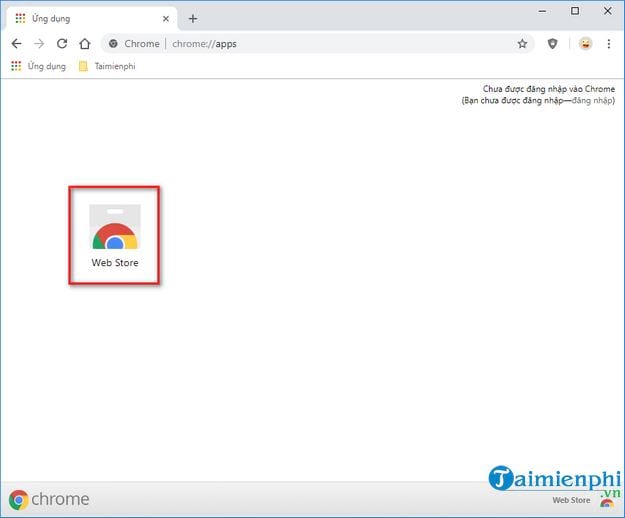View site info Chrome icon
This screenshot has height=518, width=625.
click(113, 43)
